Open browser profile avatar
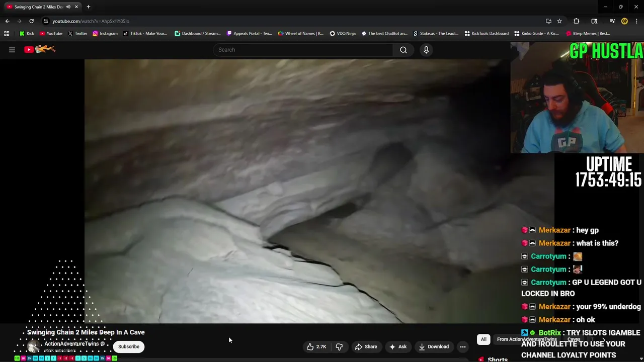This screenshot has width=644, height=362. [x=624, y=21]
